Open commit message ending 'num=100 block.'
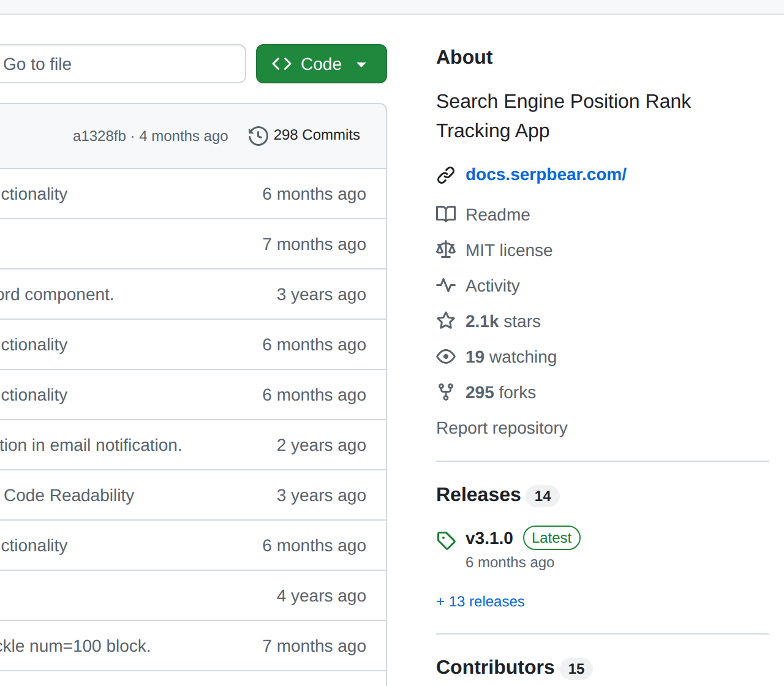 (75, 646)
